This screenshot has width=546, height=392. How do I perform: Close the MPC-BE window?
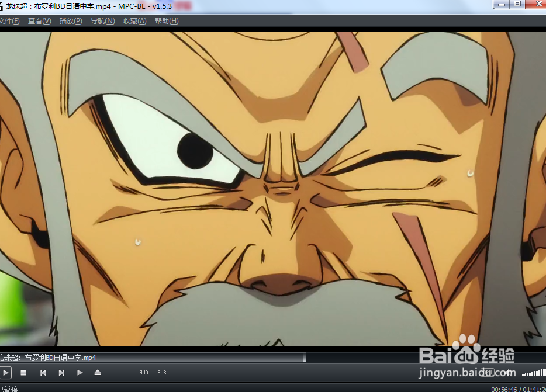tap(536, 4)
